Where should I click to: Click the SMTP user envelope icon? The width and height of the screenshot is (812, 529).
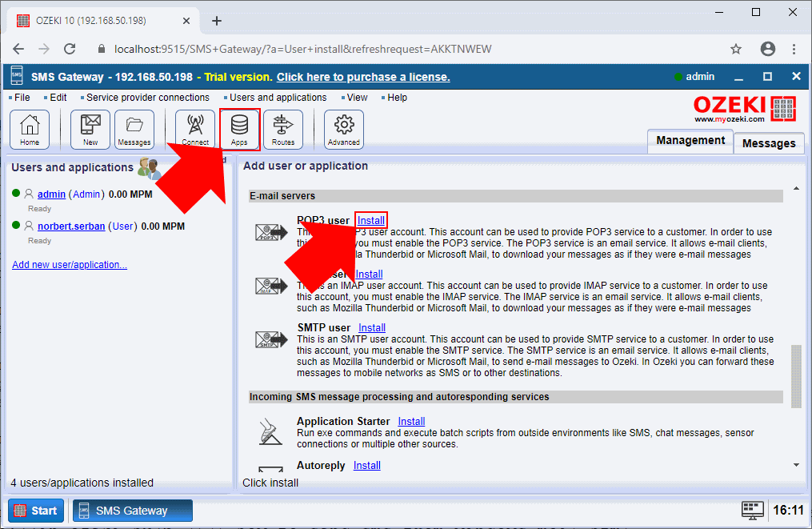[x=271, y=339]
